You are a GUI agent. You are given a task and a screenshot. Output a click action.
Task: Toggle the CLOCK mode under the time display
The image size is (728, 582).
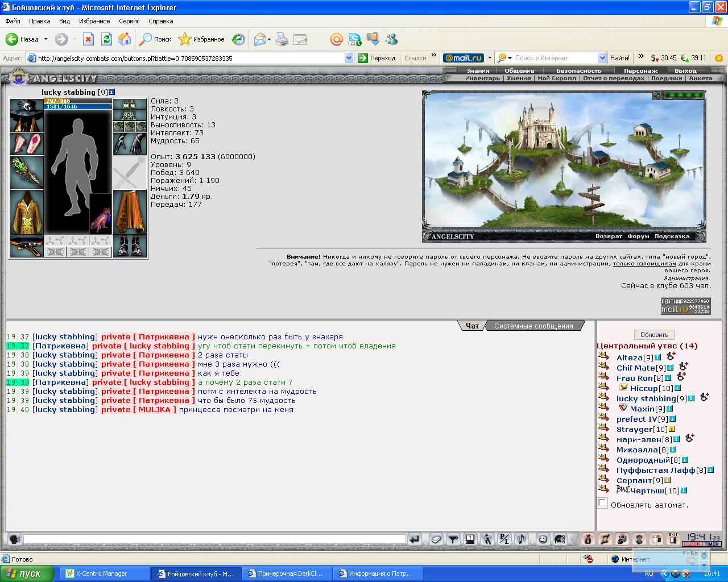click(x=692, y=544)
